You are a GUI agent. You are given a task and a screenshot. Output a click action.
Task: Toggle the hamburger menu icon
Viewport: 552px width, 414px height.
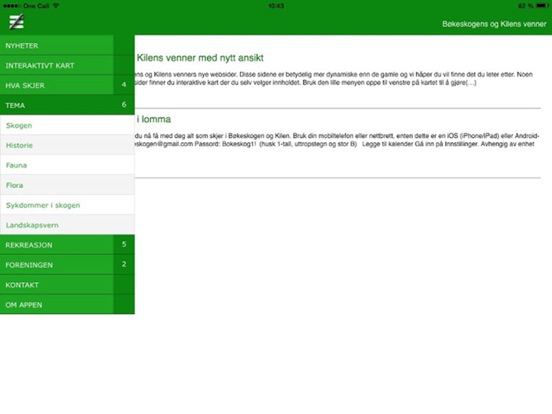(x=17, y=22)
